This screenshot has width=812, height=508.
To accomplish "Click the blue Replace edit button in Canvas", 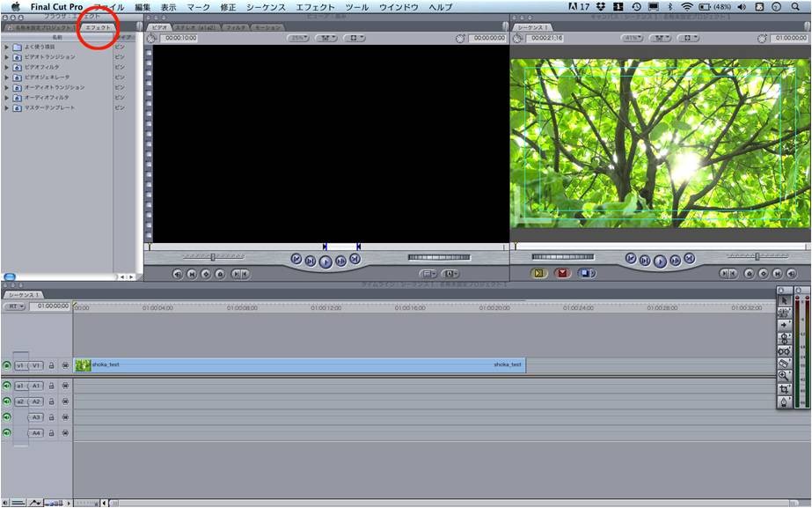I will [x=586, y=273].
